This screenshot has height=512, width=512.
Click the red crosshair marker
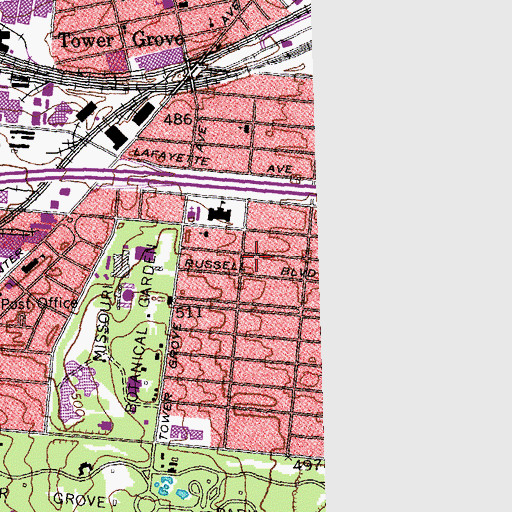click(x=257, y=256)
